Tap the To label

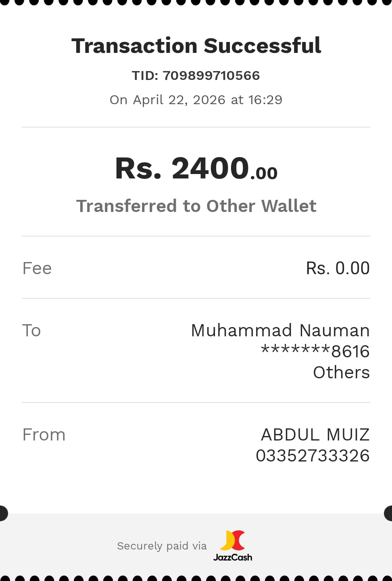pos(31,331)
